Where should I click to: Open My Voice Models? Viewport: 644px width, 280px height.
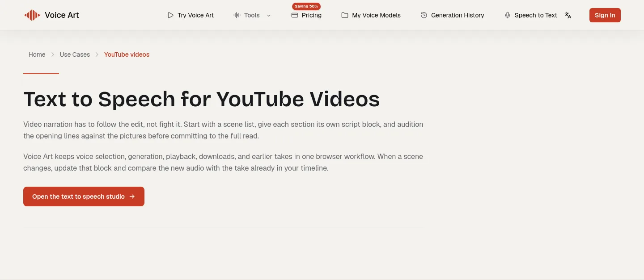[371, 15]
